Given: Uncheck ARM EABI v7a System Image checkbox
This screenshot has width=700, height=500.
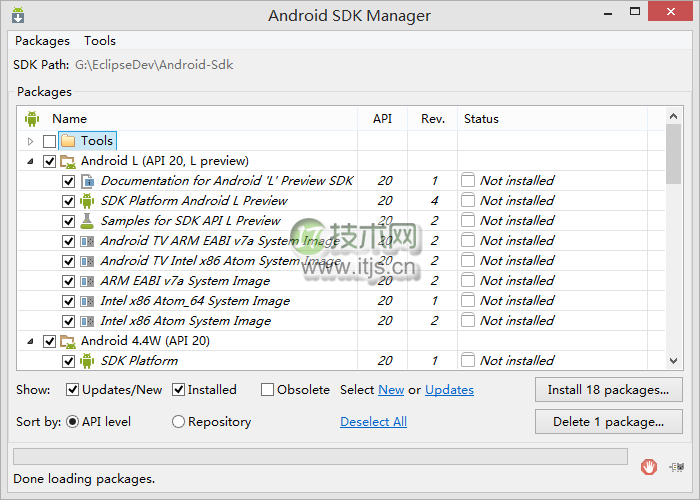Looking at the screenshot, I should coord(68,281).
